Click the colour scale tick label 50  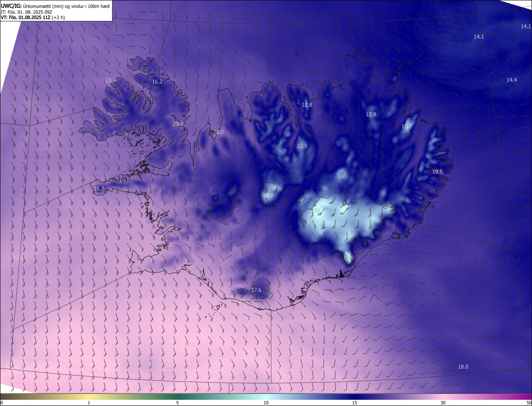(x=529, y=403)
